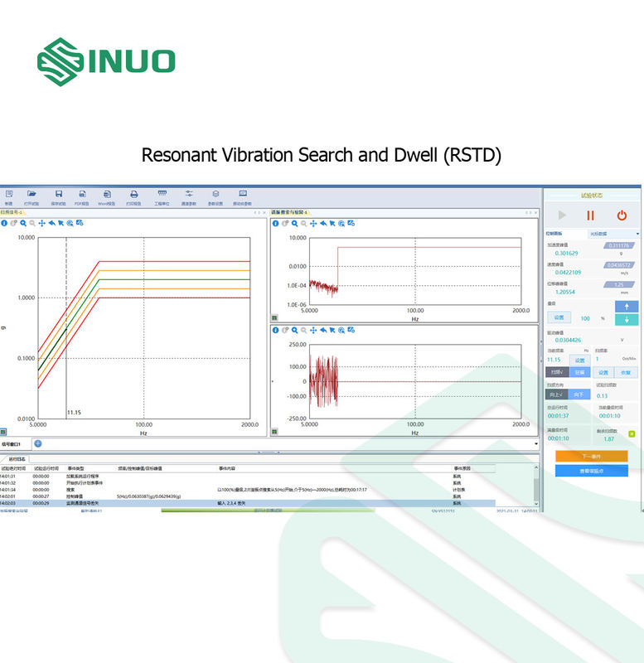This screenshot has height=663, width=644.
Task: Click zoom-in magnifier in left chart toolbar
Action: (23, 223)
